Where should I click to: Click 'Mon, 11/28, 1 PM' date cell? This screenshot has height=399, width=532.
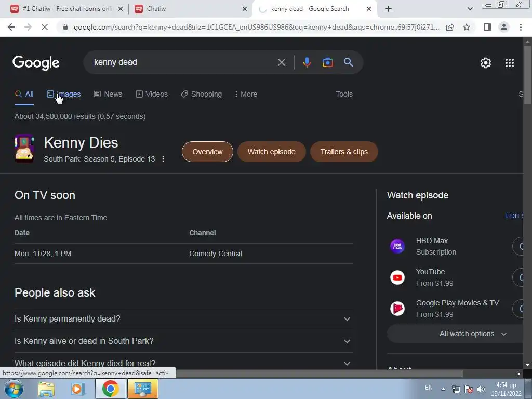(43, 254)
